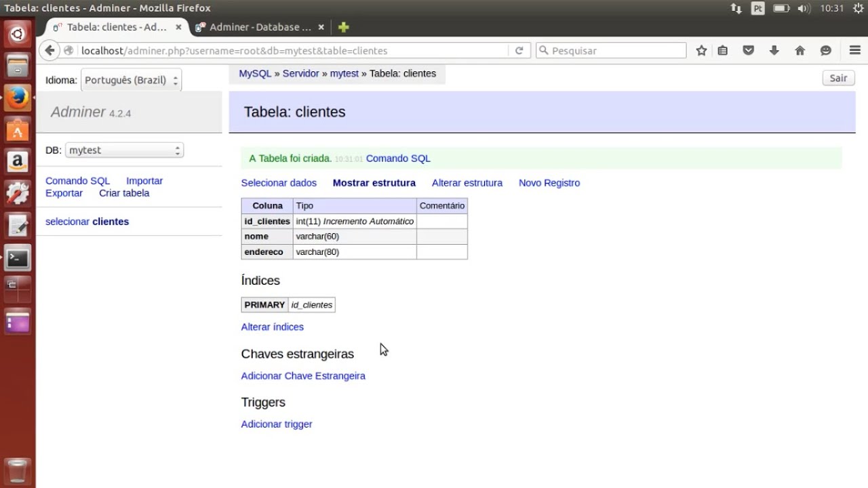Open the network indicator in top panel
The height and width of the screenshot is (488, 868).
coord(736,8)
